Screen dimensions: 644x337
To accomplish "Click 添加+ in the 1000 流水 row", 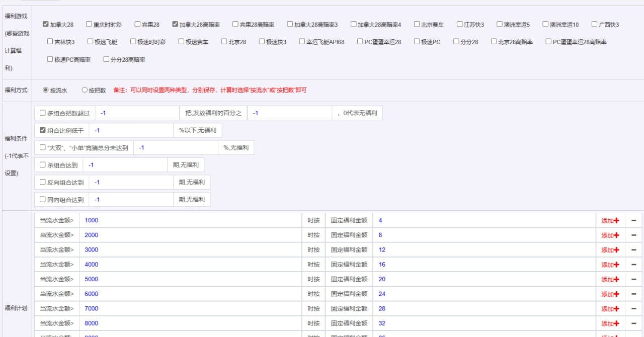I will click(610, 220).
